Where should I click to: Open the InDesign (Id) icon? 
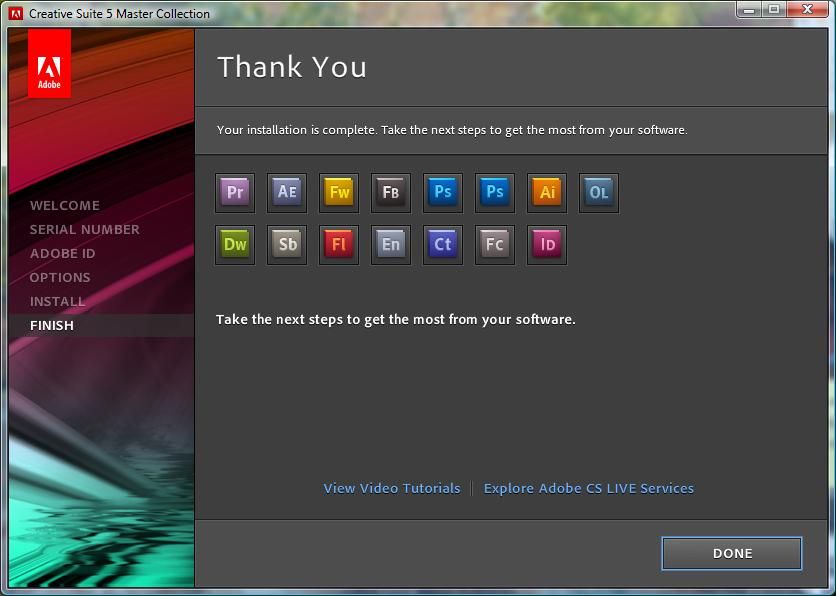(547, 245)
